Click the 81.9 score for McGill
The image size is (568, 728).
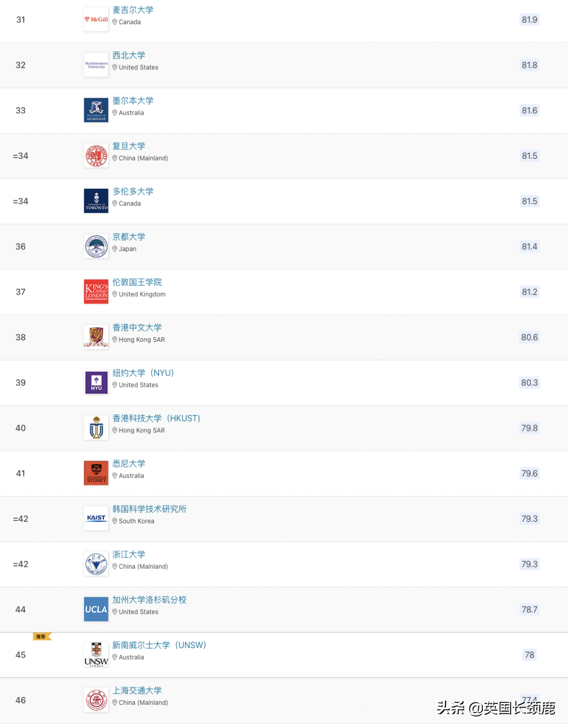tap(529, 20)
